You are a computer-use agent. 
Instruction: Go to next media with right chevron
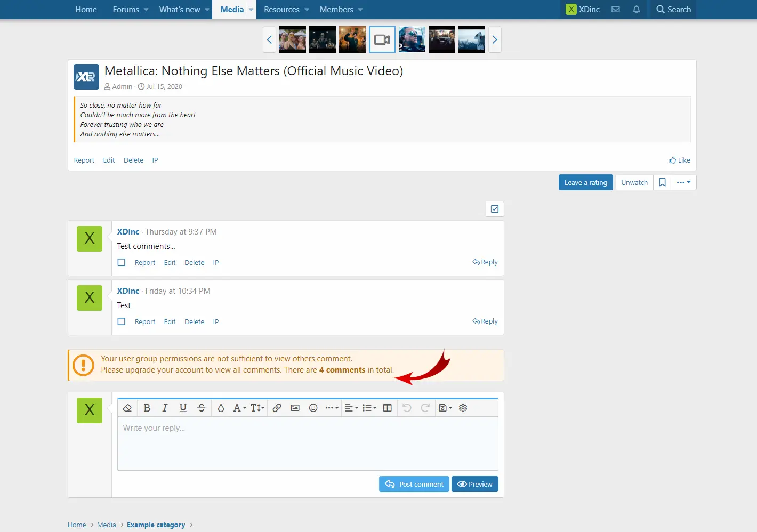click(495, 39)
